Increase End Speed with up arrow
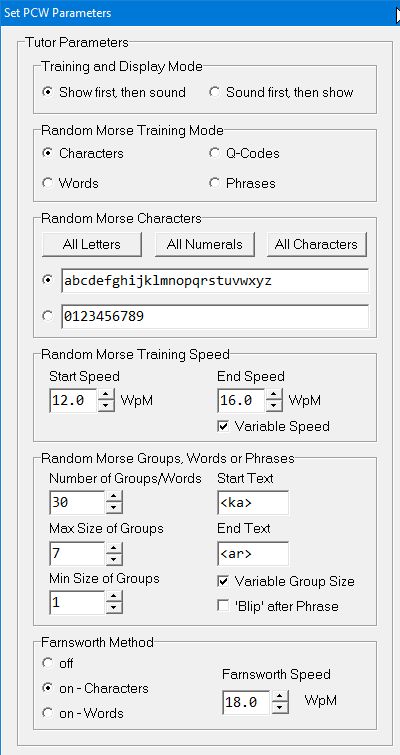Image resolution: width=400 pixels, height=755 pixels. [x=274, y=395]
